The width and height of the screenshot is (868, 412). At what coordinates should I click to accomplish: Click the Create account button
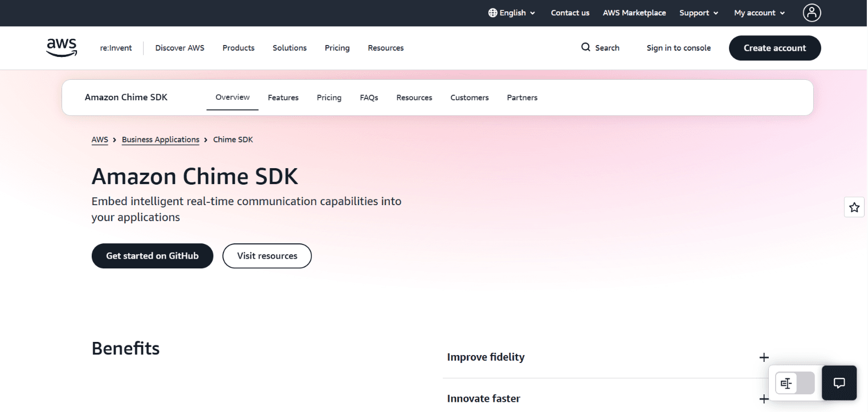tap(775, 48)
